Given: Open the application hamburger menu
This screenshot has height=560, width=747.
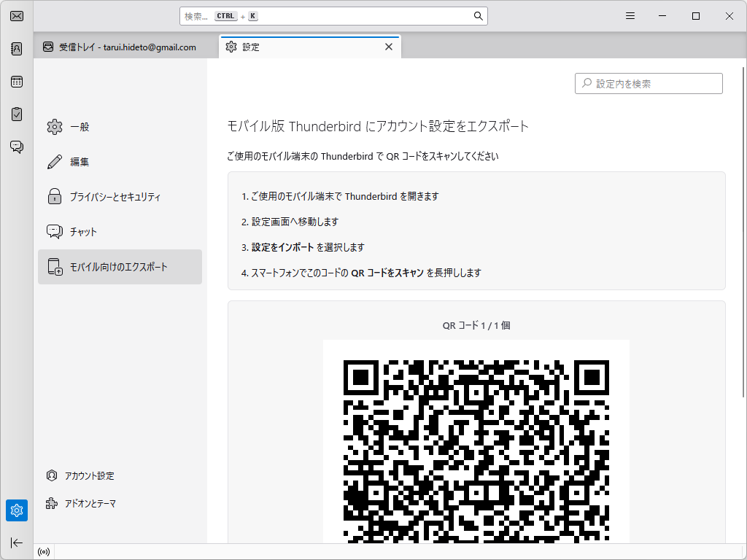Looking at the screenshot, I should coord(630,15).
